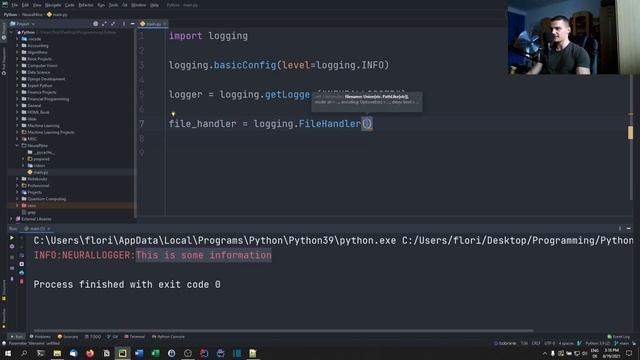The image size is (640, 360).
Task: Open Windows taskbar search
Action: pos(24,353)
